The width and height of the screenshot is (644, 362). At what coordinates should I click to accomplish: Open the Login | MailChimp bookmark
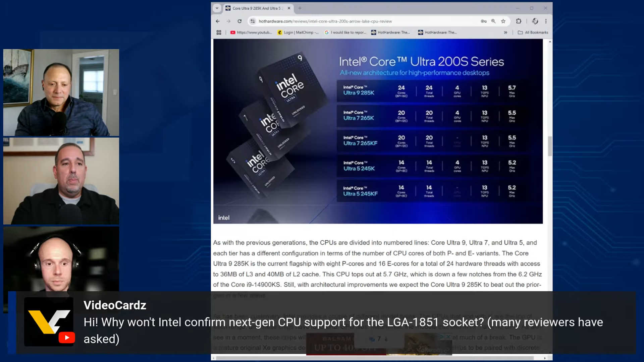coord(298,32)
